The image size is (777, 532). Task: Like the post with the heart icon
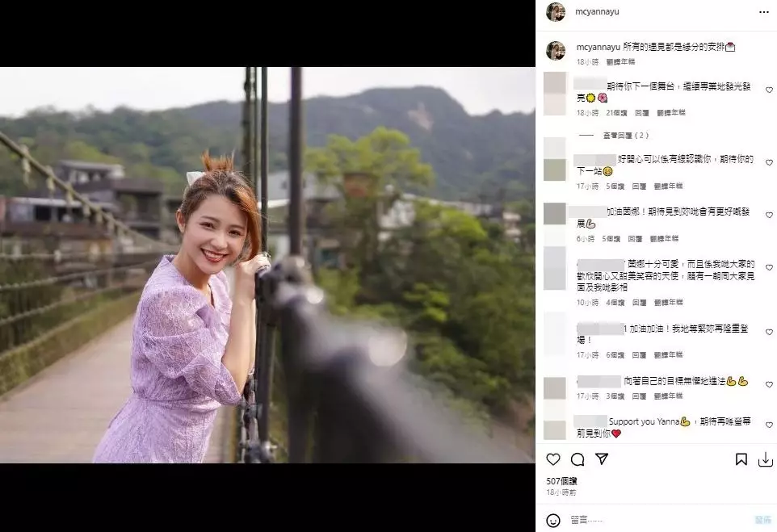click(x=553, y=459)
